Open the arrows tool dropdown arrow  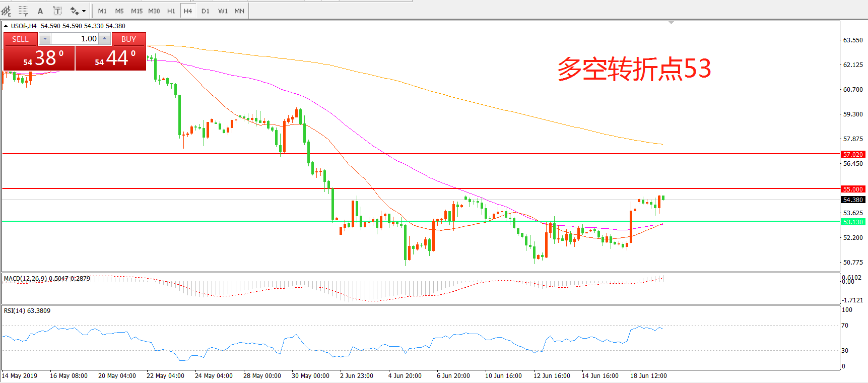[x=84, y=11]
